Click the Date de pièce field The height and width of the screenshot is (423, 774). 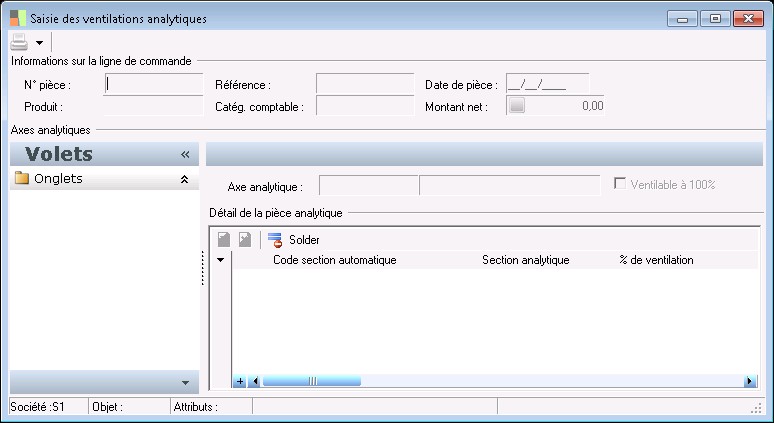tap(547, 85)
